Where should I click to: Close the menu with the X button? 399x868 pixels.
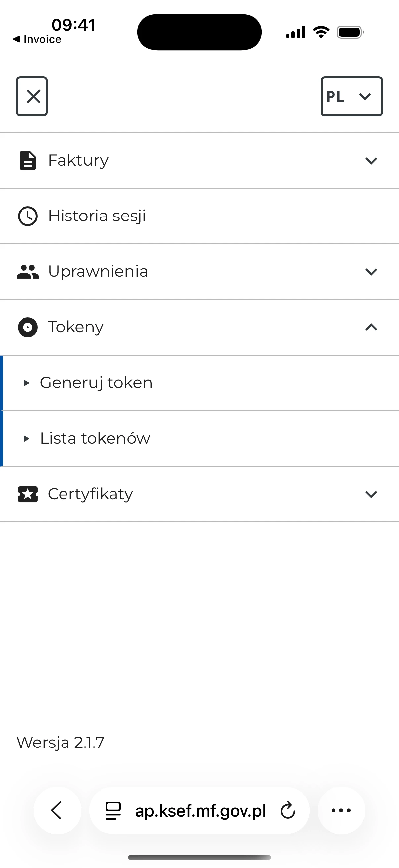(x=32, y=97)
